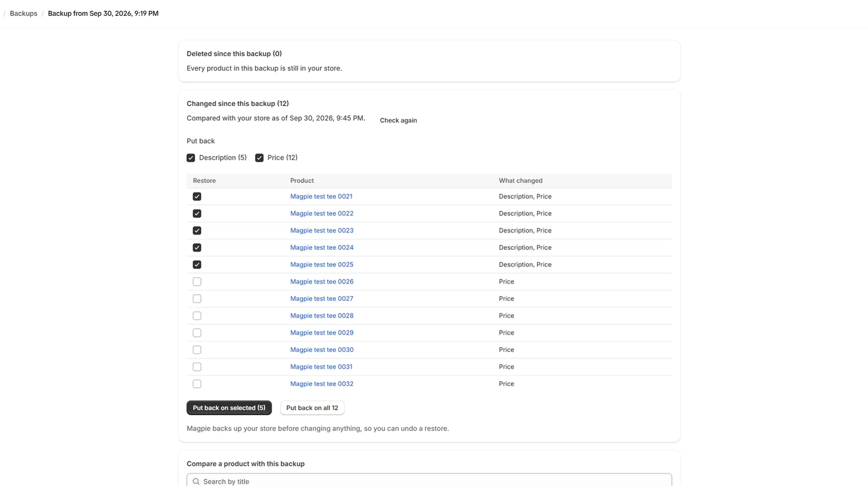Open Magpie test tee 0023 product link
Viewport: 868px width, 488px height.
coord(322,230)
